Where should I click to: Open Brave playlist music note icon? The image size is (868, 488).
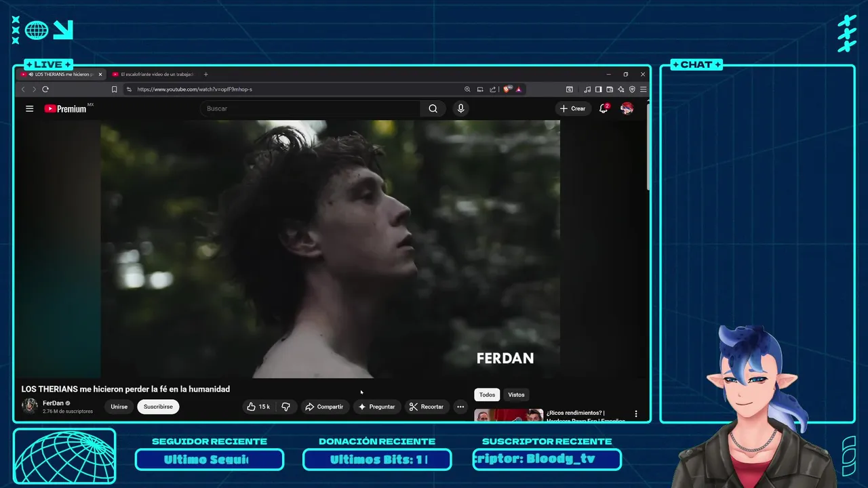587,89
